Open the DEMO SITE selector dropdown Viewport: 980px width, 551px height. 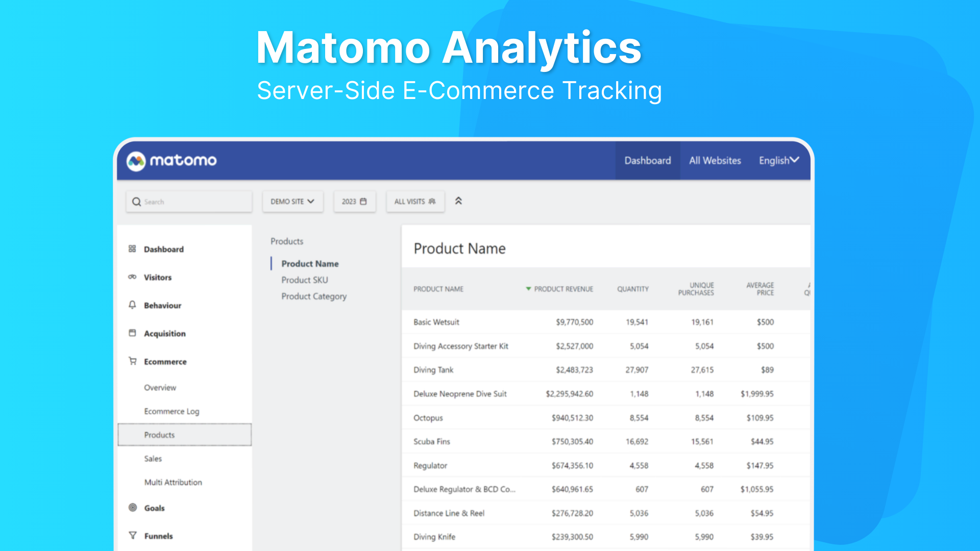292,202
